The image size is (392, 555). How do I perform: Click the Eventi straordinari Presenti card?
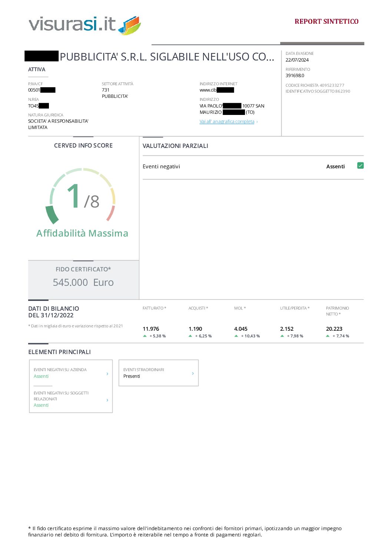pos(158,373)
